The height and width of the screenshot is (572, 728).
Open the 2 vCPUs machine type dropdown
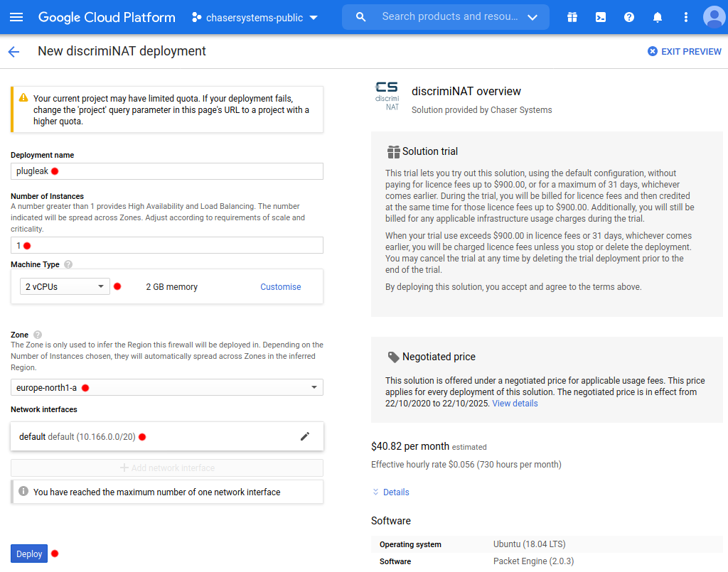[64, 287]
